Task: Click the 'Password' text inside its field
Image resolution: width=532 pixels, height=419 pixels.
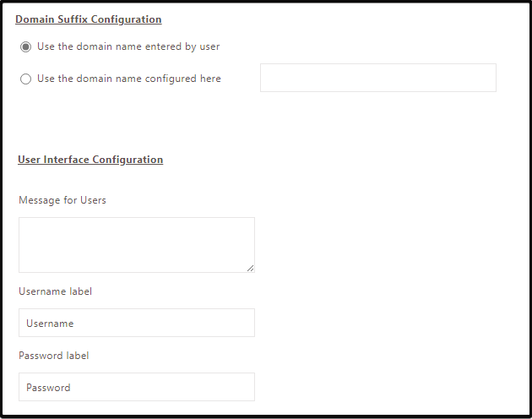Action: pyautogui.click(x=48, y=388)
